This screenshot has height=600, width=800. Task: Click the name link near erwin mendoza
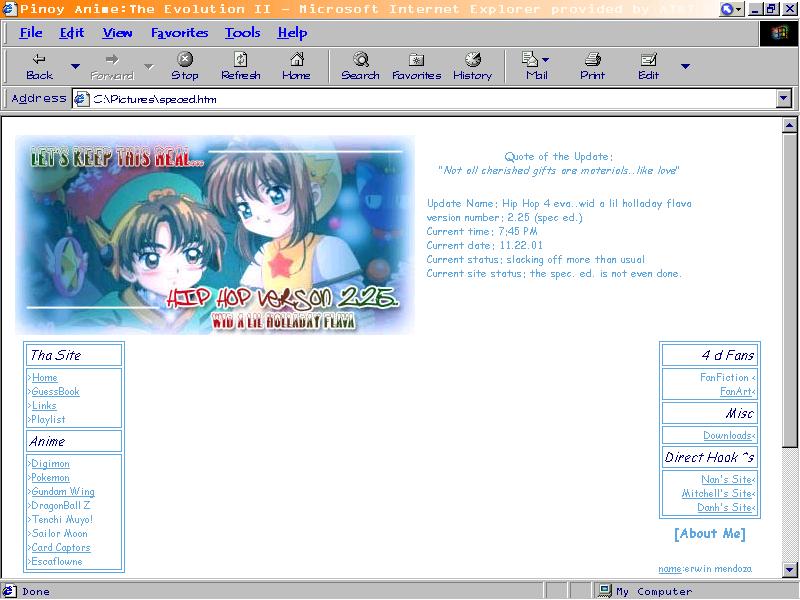tap(669, 568)
